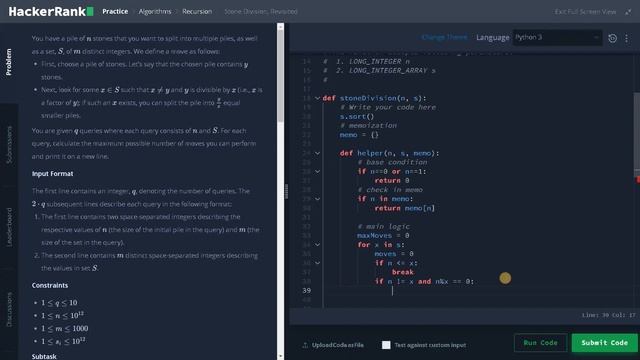Click the 's.sort()' code line
640x360 pixels.
[357, 116]
